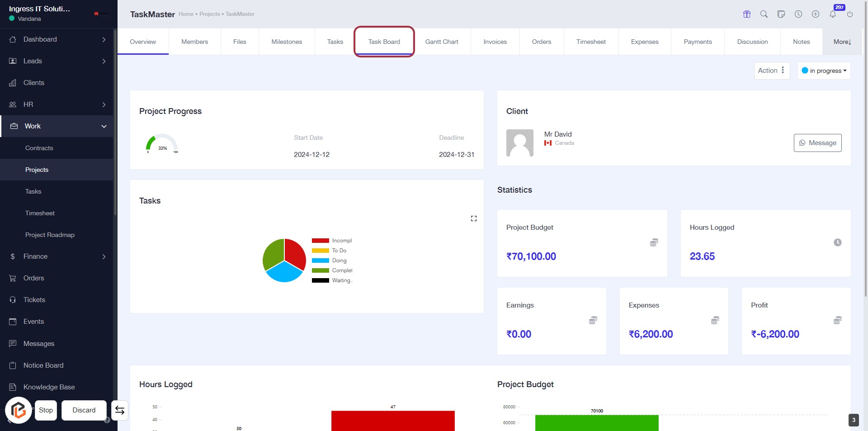Viewport: 868px width, 431px height.
Task: Open the sticky notes icon
Action: click(781, 14)
